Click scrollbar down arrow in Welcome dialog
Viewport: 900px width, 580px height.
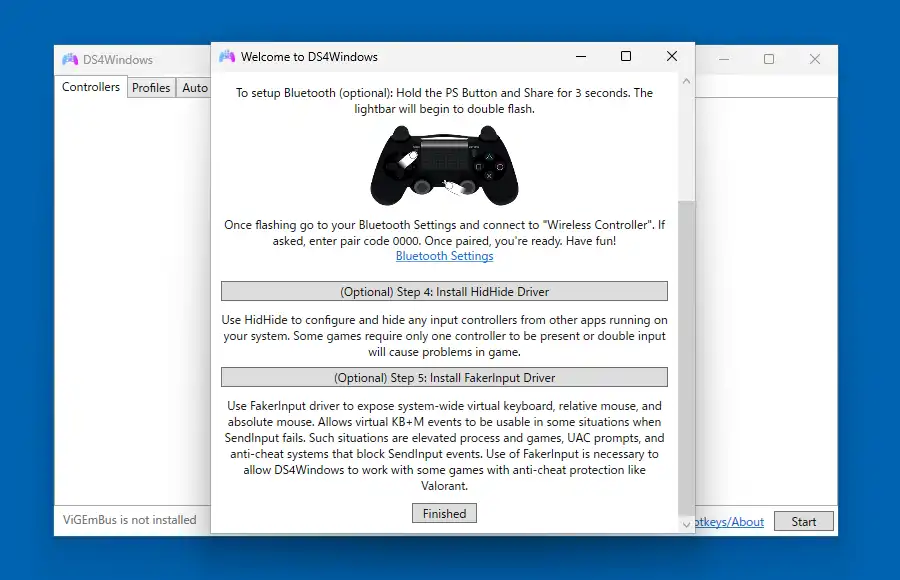[x=686, y=524]
